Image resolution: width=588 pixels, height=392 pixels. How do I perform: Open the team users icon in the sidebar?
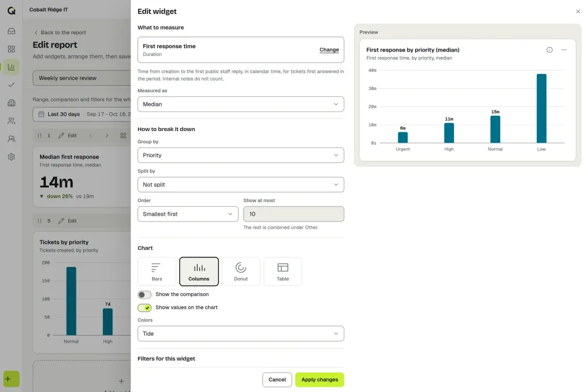pos(11,139)
